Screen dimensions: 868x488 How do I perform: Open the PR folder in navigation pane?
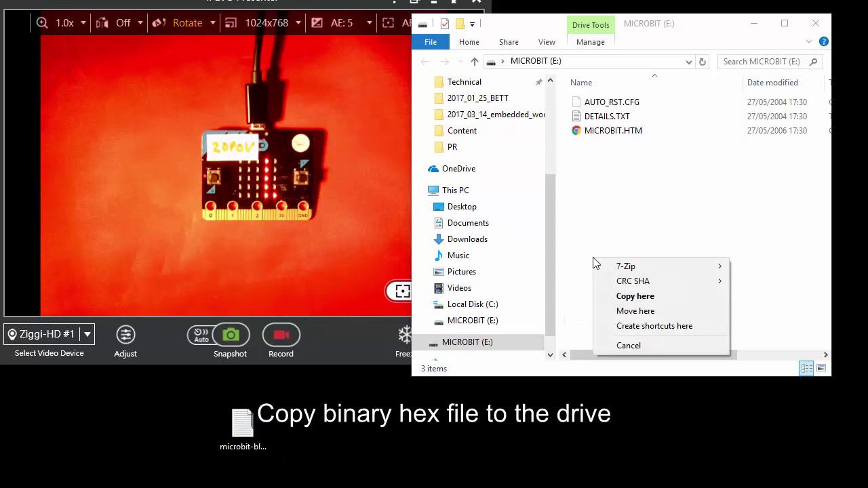pyautogui.click(x=452, y=147)
